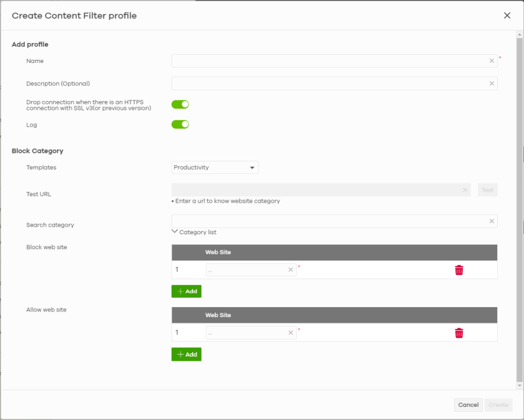Image resolution: width=524 pixels, height=420 pixels.
Task: Open the Templates dropdown
Action: (x=215, y=168)
